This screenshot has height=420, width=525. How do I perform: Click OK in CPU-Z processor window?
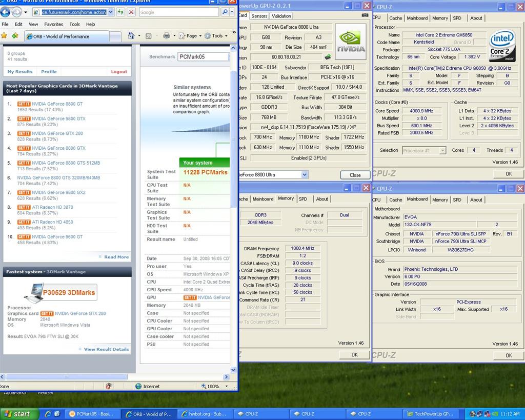[508, 174]
